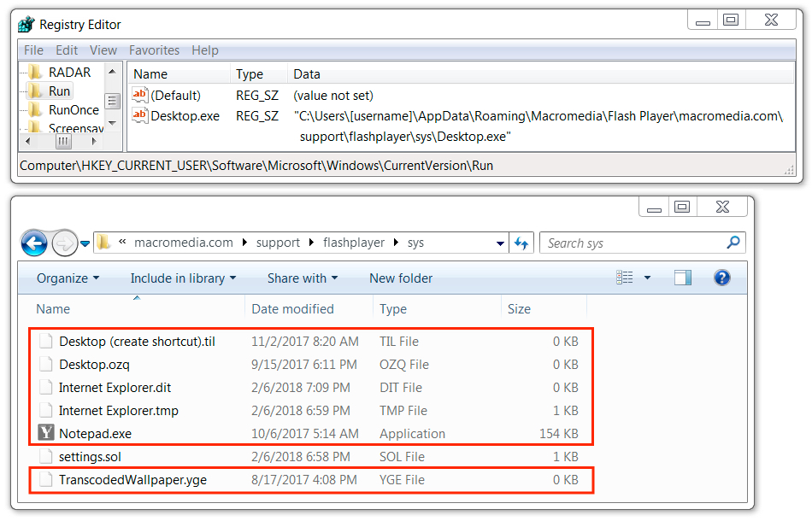Click the Desktop.exe string value icon
Viewport: 812px width, 521px height.
140,115
